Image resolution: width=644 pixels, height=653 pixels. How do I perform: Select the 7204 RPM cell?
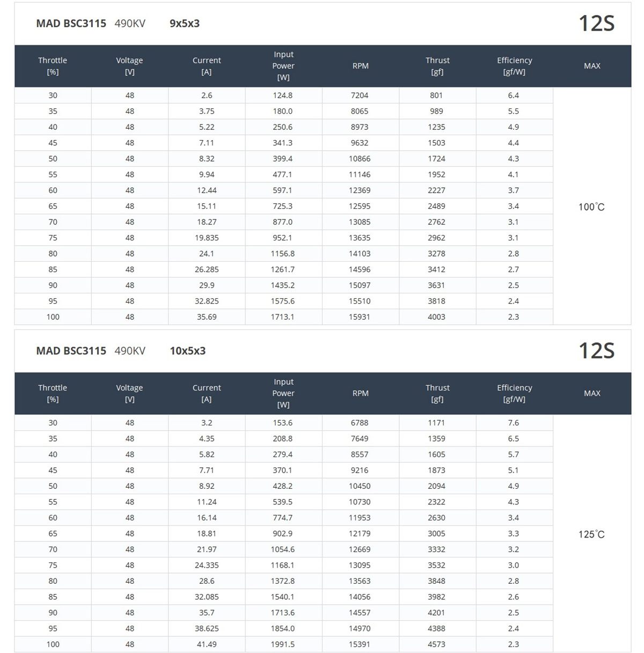[360, 96]
